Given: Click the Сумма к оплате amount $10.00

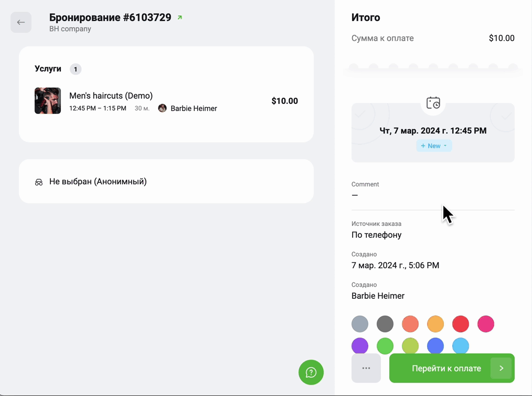Looking at the screenshot, I should tap(502, 38).
